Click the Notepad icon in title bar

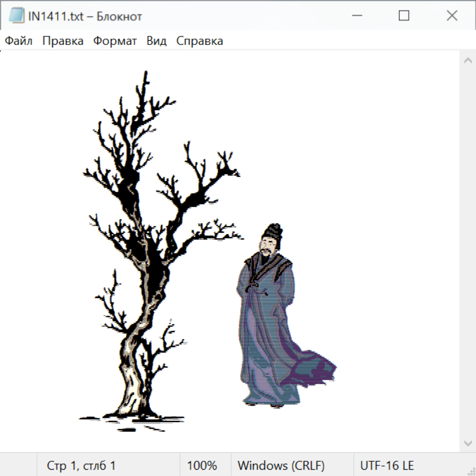(x=16, y=16)
